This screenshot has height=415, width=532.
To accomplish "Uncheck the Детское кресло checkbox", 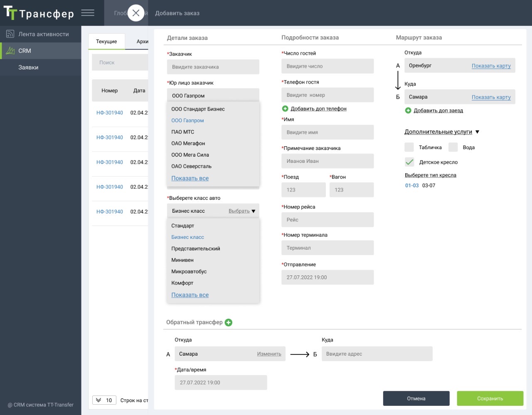I will point(409,162).
